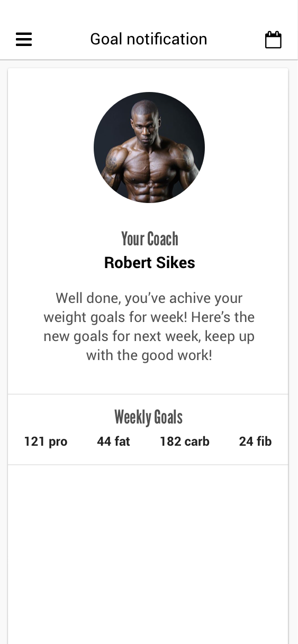The width and height of the screenshot is (298, 644).
Task: Tap the 182 carb goal
Action: pos(185,441)
